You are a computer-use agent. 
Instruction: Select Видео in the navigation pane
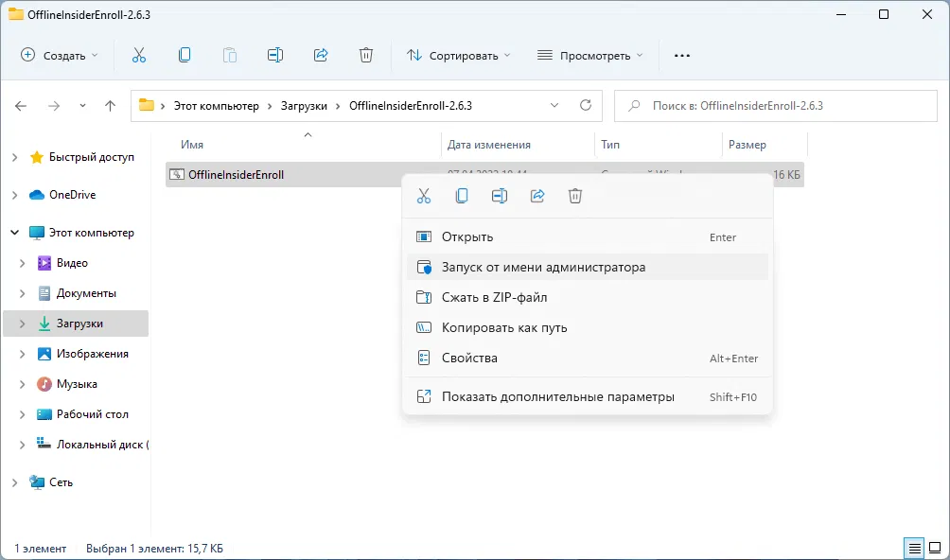pos(72,263)
